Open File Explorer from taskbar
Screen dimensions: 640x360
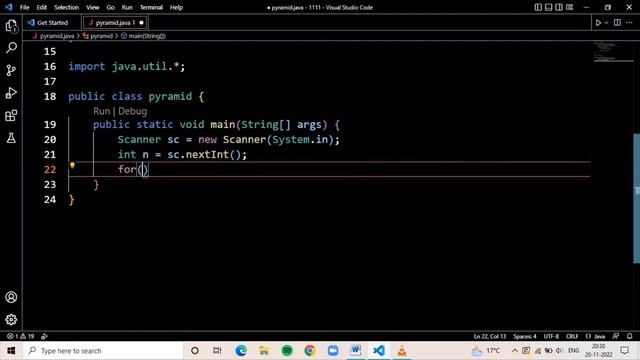pyautogui.click(x=264, y=351)
